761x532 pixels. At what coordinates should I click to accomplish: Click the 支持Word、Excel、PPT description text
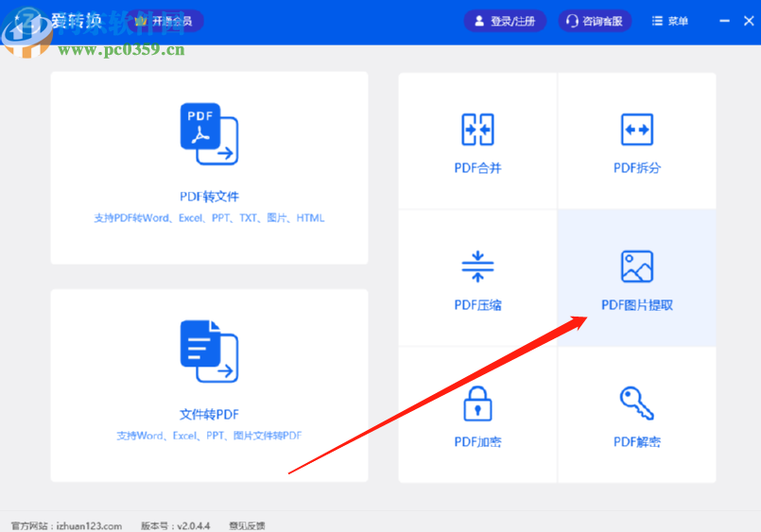[x=209, y=436]
